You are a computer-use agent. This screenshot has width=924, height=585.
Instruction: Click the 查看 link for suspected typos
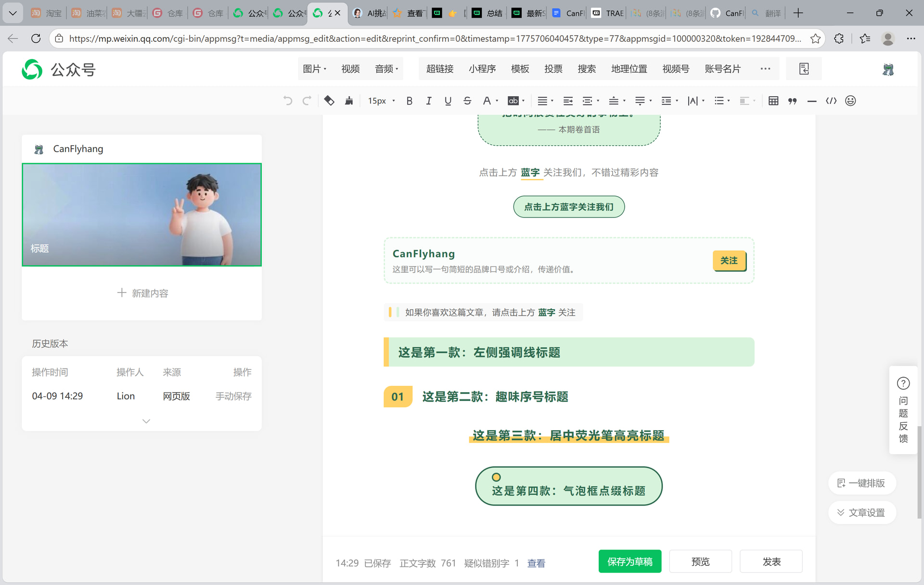[536, 563]
